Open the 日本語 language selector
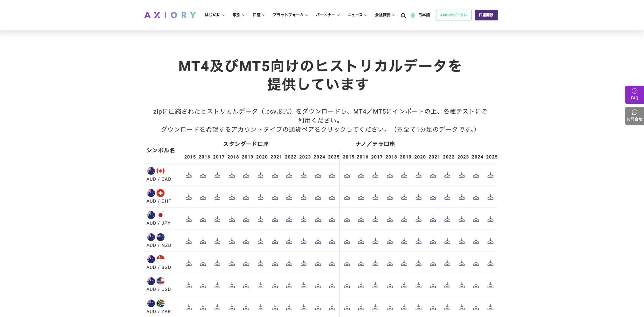The image size is (644, 317). click(424, 15)
